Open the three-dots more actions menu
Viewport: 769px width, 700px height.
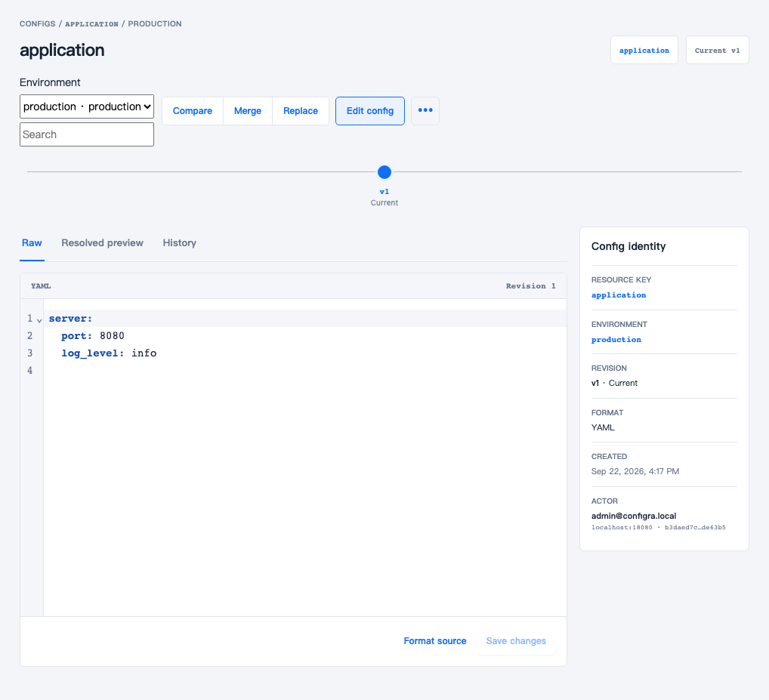pyautogui.click(x=425, y=111)
